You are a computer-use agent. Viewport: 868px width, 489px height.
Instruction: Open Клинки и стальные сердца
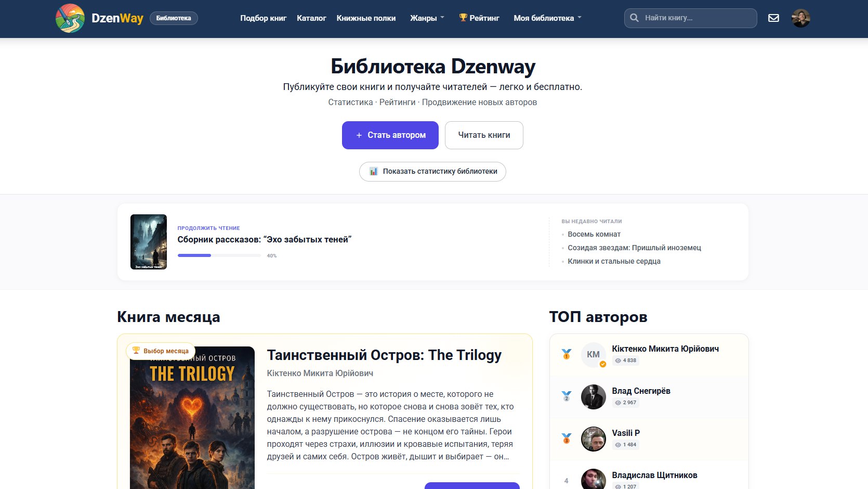click(614, 261)
